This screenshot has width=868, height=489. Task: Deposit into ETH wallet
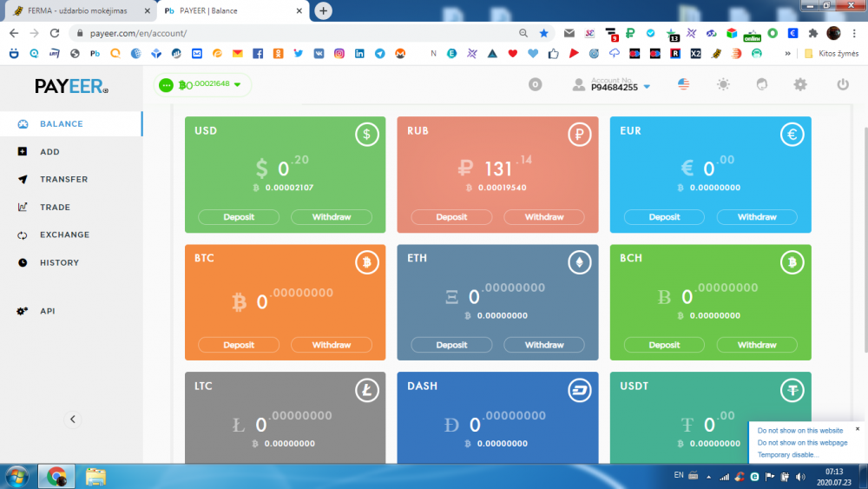point(451,345)
